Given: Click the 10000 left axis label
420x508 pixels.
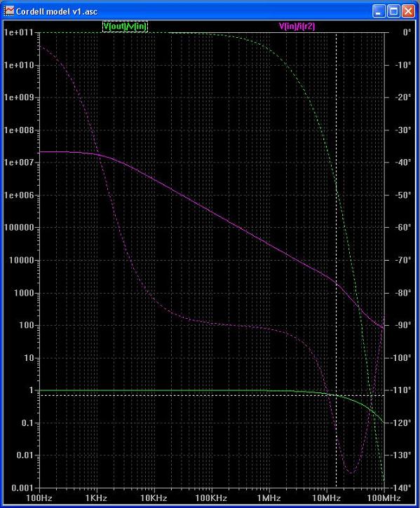Looking at the screenshot, I should pyautogui.click(x=22, y=260).
